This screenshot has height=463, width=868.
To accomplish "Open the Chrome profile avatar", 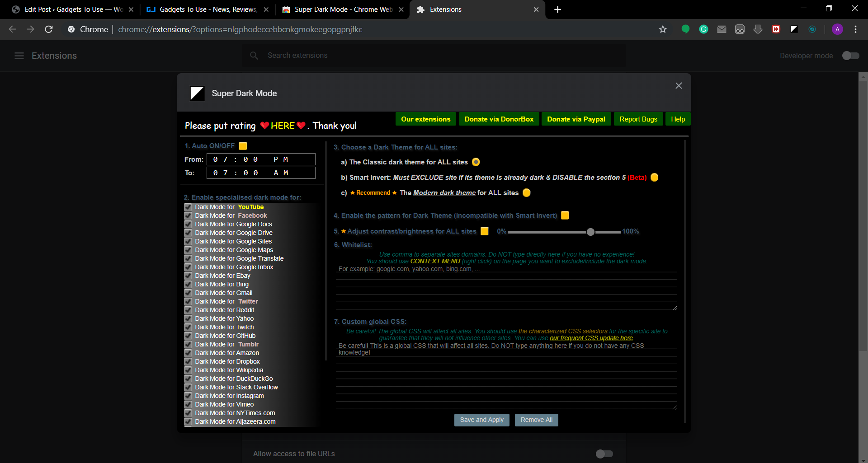I will tap(837, 29).
